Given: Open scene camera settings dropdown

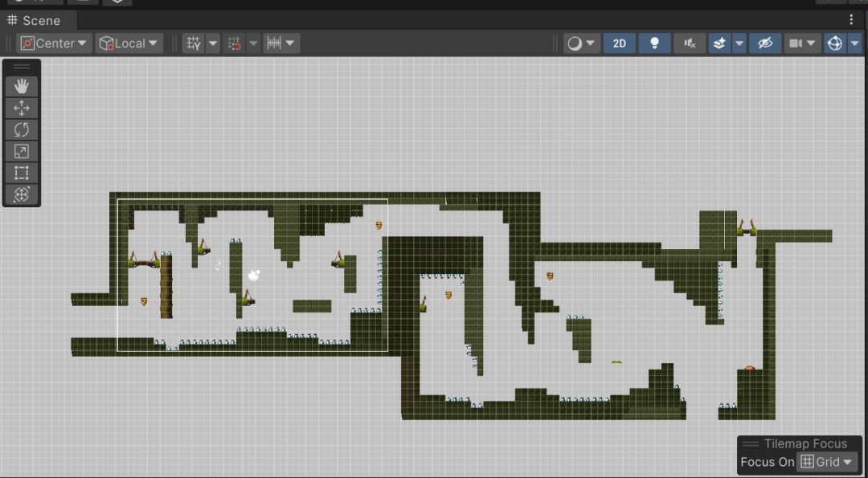Looking at the screenshot, I should (x=802, y=43).
